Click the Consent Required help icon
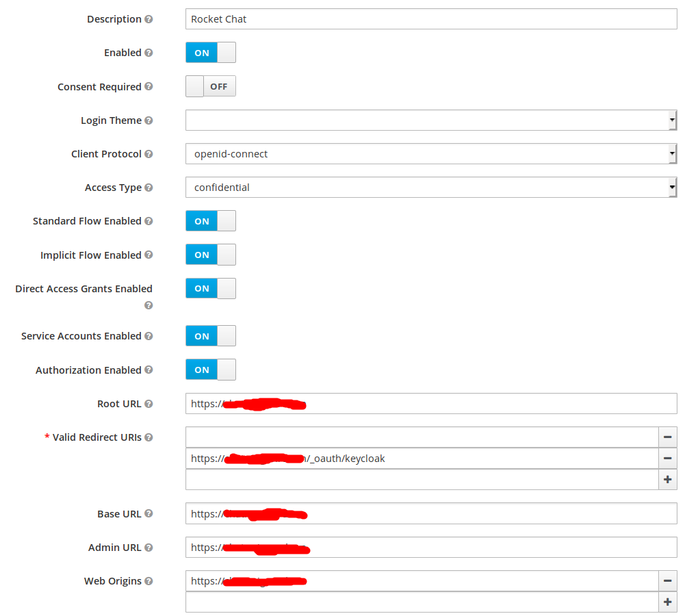 [148, 86]
